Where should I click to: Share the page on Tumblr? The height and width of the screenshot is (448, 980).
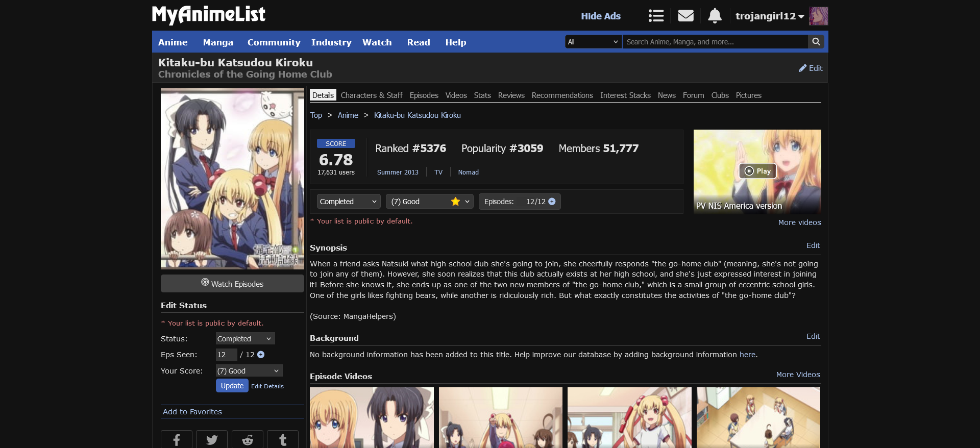283,440
